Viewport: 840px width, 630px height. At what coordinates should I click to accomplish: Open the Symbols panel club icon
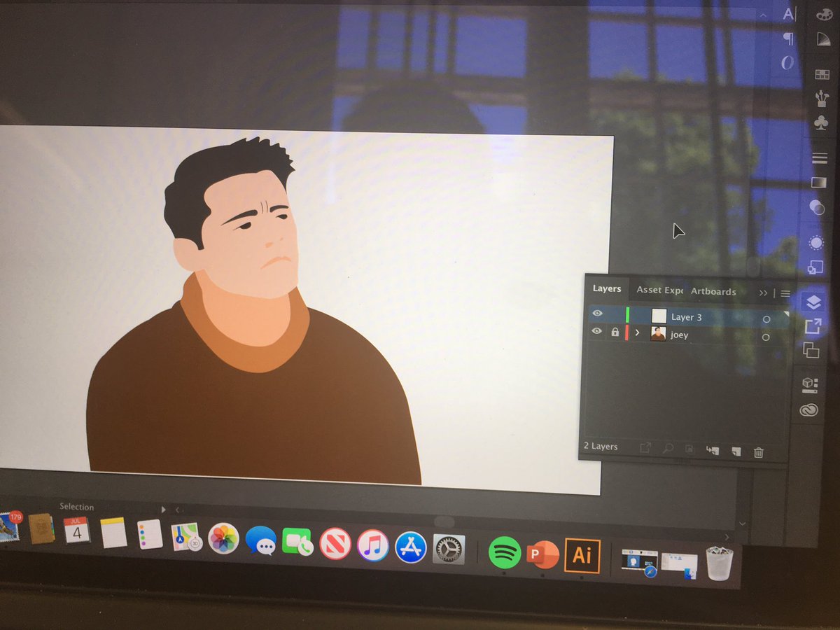point(820,122)
